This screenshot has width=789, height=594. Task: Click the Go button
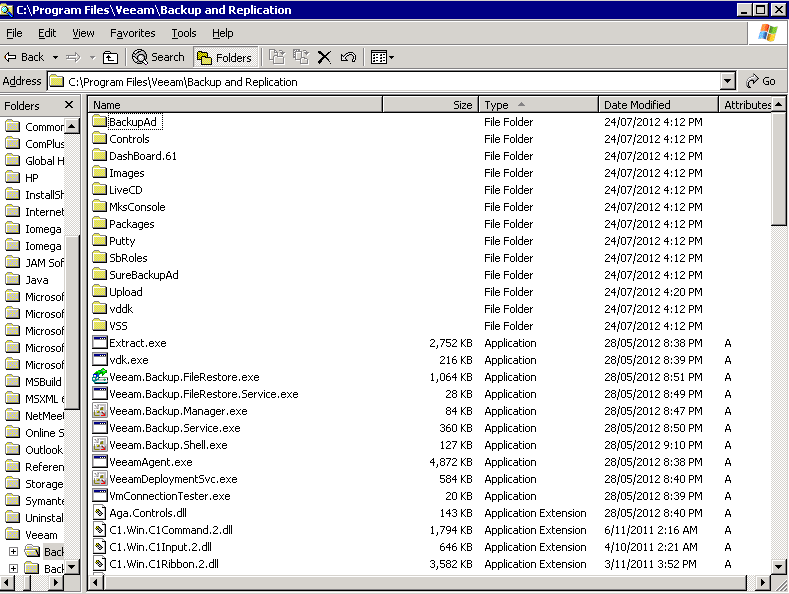(761, 81)
